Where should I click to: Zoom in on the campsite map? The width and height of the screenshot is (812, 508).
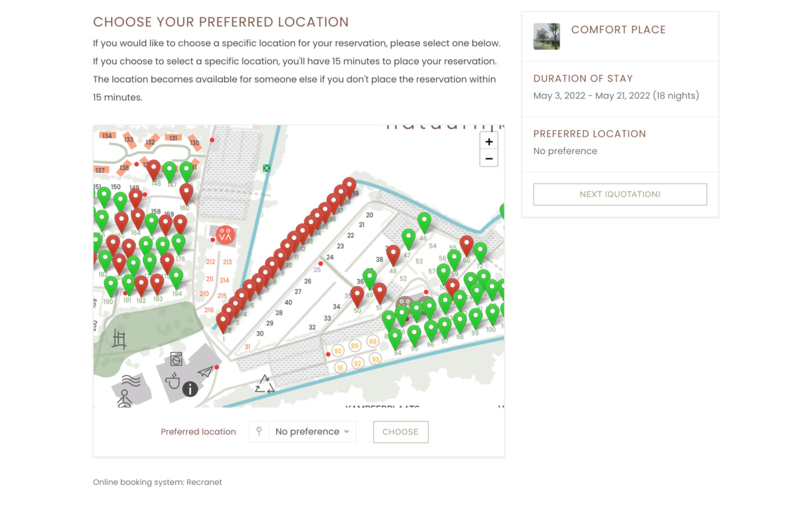489,142
